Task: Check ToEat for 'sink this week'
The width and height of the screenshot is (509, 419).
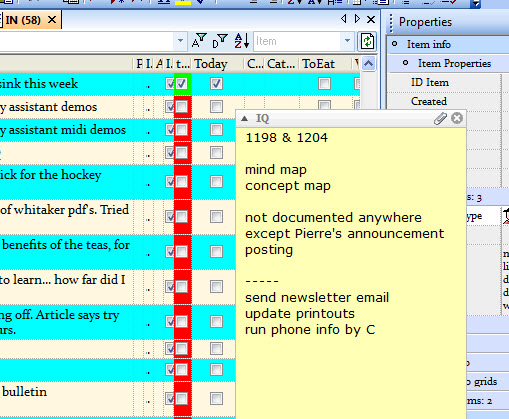Action: (x=324, y=83)
